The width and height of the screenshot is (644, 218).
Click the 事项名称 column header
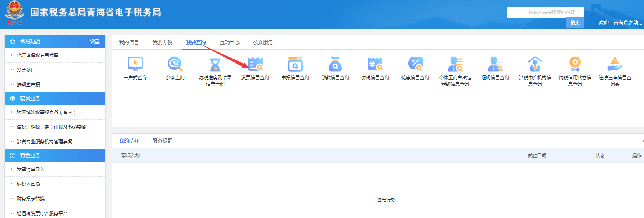pyautogui.click(x=131, y=156)
